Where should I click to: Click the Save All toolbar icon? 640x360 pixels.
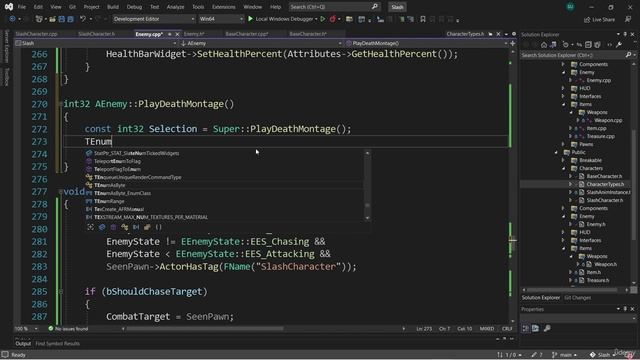(x=70, y=19)
